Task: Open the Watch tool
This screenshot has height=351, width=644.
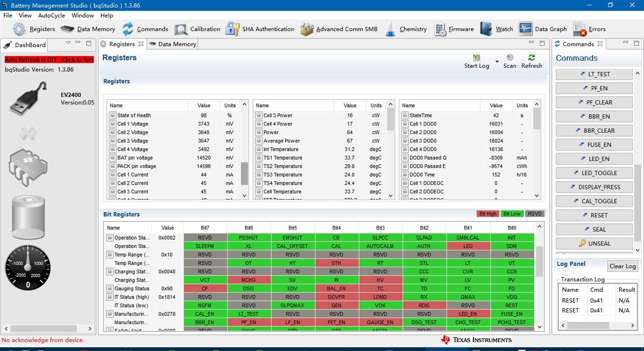Action: 496,29
